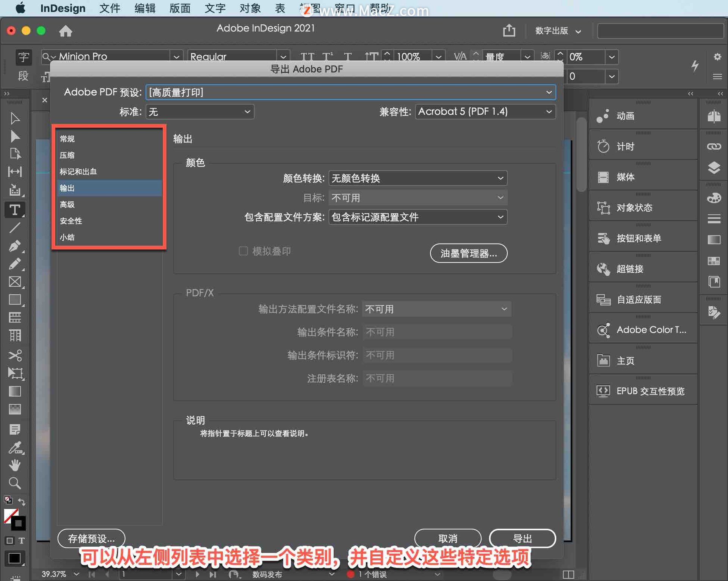728x581 pixels.
Task: Open the Apple menu
Action: (20, 8)
